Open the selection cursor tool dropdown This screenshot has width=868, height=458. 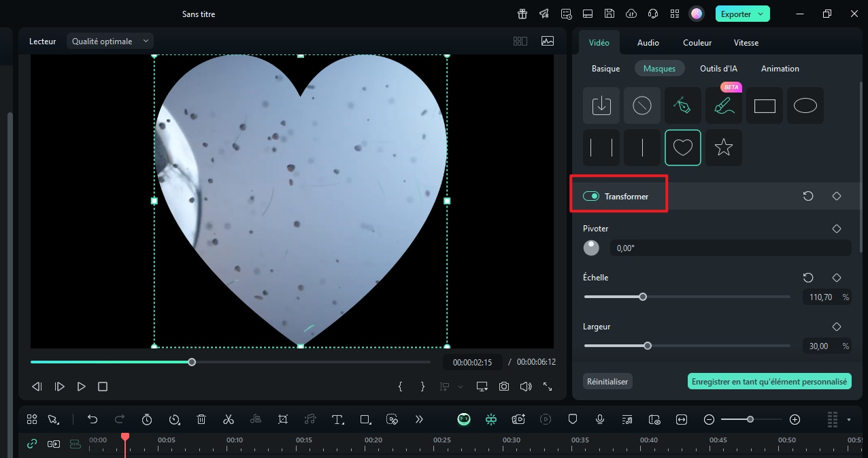coord(53,419)
